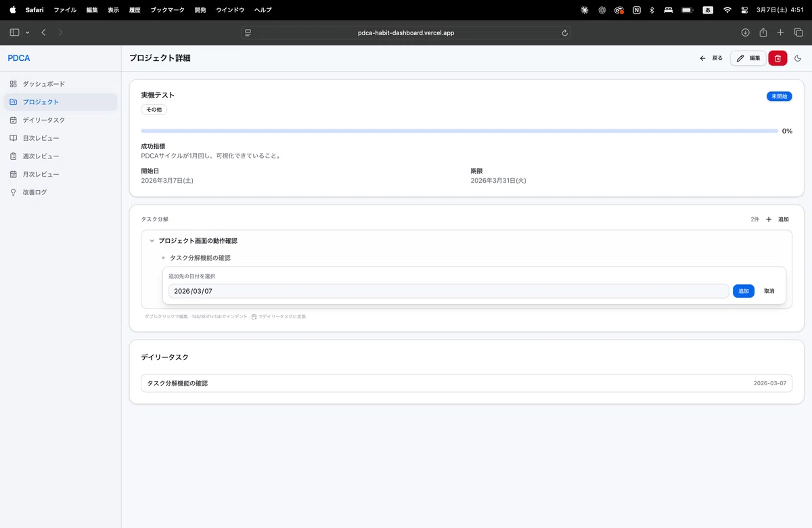This screenshot has width=812, height=528.
Task: Collapse the プロジェクト画面の動作確認 task chevron
Action: pyautogui.click(x=152, y=240)
